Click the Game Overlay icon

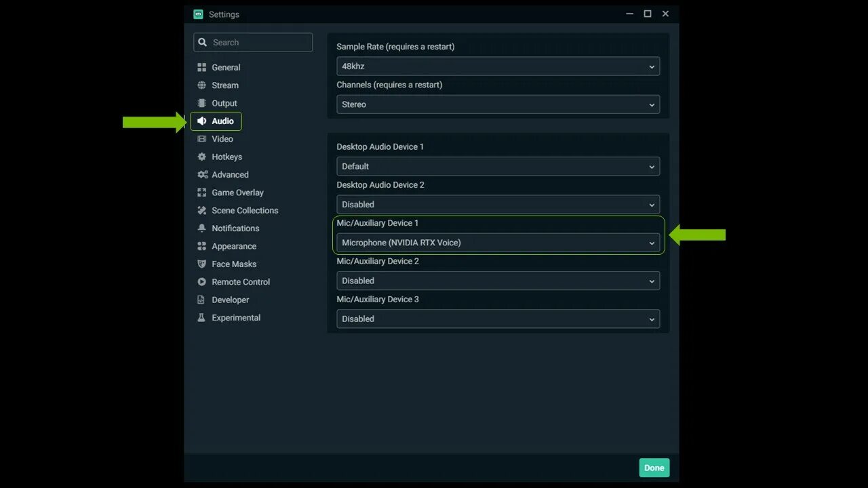(x=201, y=192)
